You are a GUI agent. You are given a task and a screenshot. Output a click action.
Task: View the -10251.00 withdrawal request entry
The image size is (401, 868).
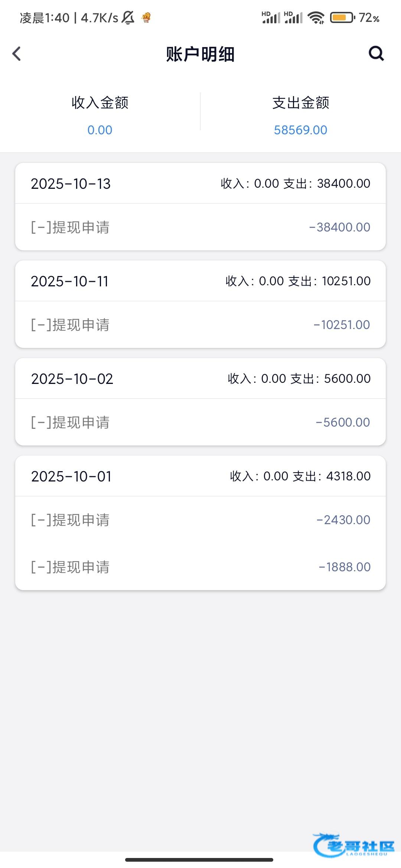point(200,325)
